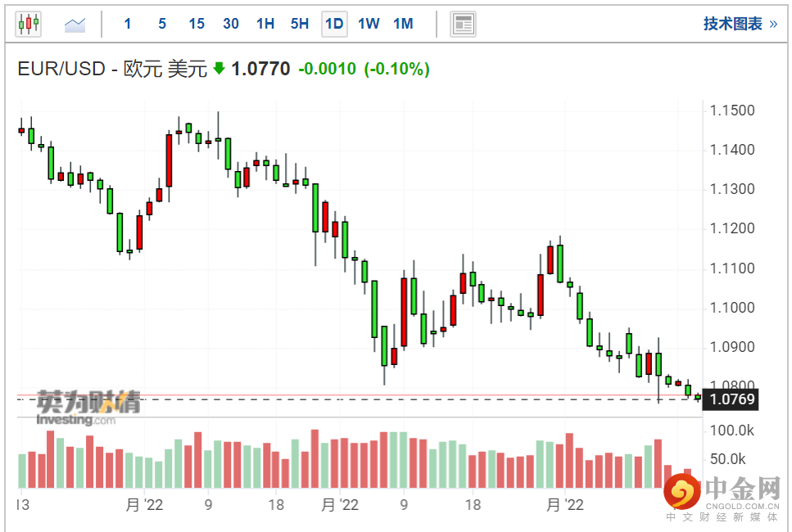Image resolution: width=792 pixels, height=532 pixels.
Task: Choose the 30 minute timeframe
Action: click(x=231, y=24)
